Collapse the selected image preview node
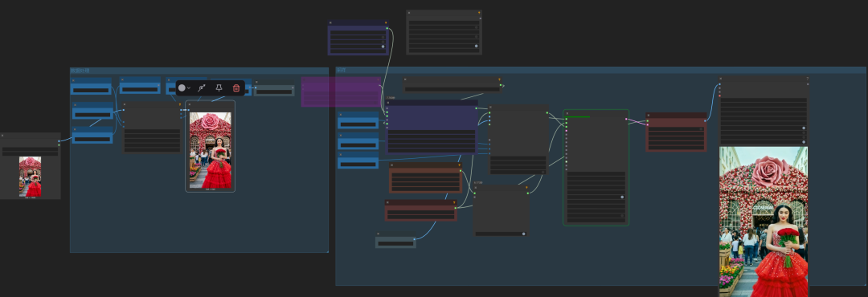868x297 pixels. click(x=190, y=104)
